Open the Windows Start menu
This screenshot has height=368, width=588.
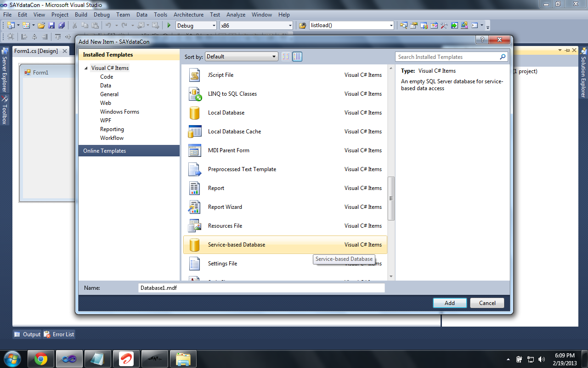(11, 359)
